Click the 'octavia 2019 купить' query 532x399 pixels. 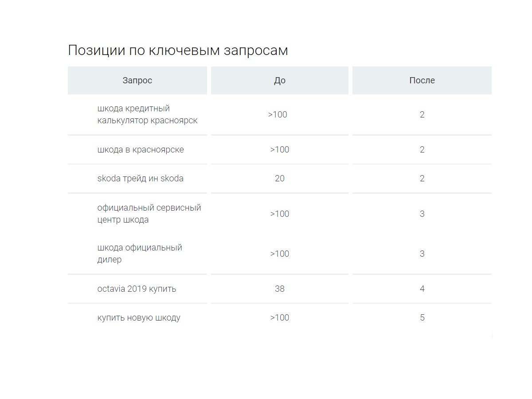pos(137,289)
